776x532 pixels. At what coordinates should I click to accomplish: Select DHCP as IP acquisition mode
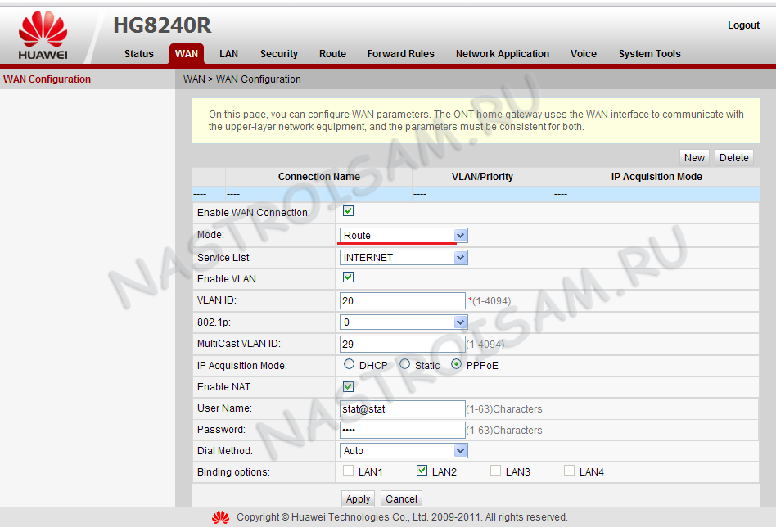(350, 365)
